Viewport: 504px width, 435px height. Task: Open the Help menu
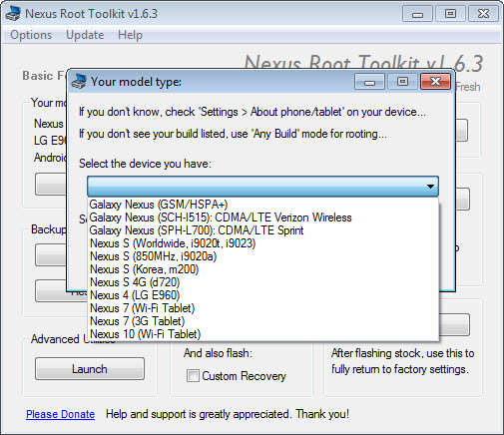130,35
